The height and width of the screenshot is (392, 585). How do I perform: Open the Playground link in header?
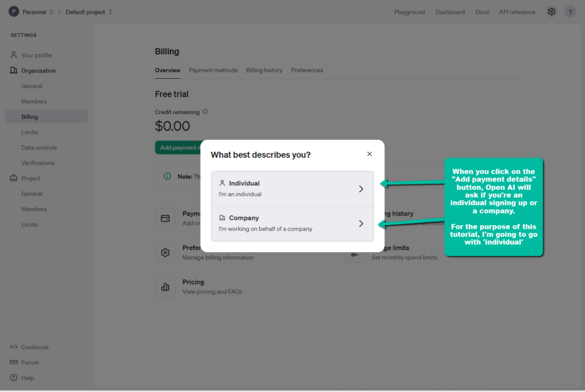[x=409, y=12]
